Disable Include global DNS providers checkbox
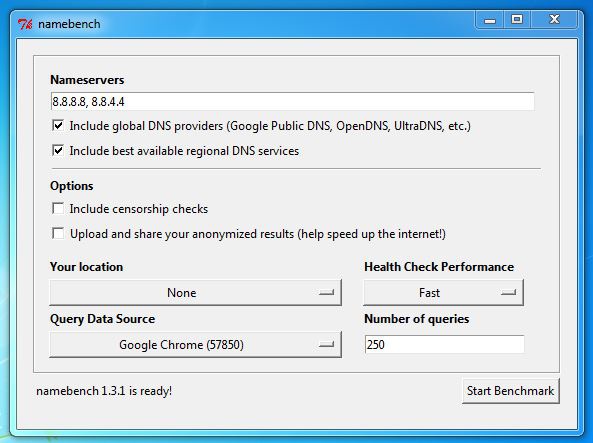The image size is (593, 443). click(x=58, y=126)
